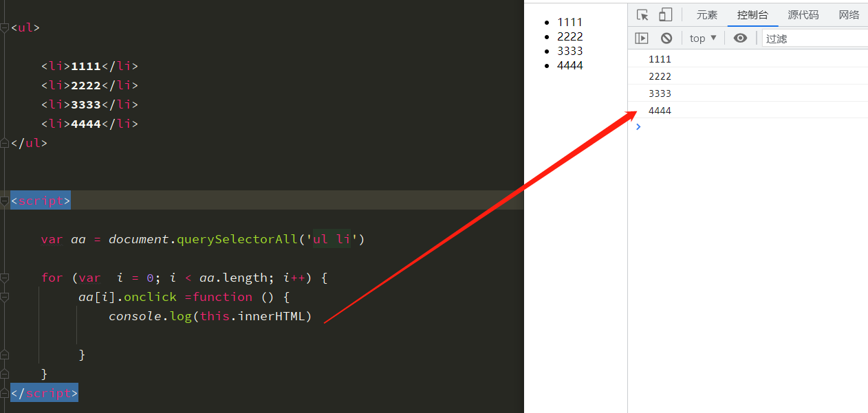The image size is (868, 413).
Task: Click the aa.length expression in the for loop
Action: [x=233, y=278]
